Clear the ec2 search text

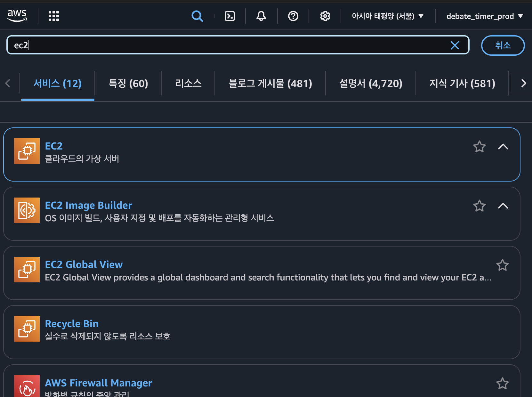[455, 45]
